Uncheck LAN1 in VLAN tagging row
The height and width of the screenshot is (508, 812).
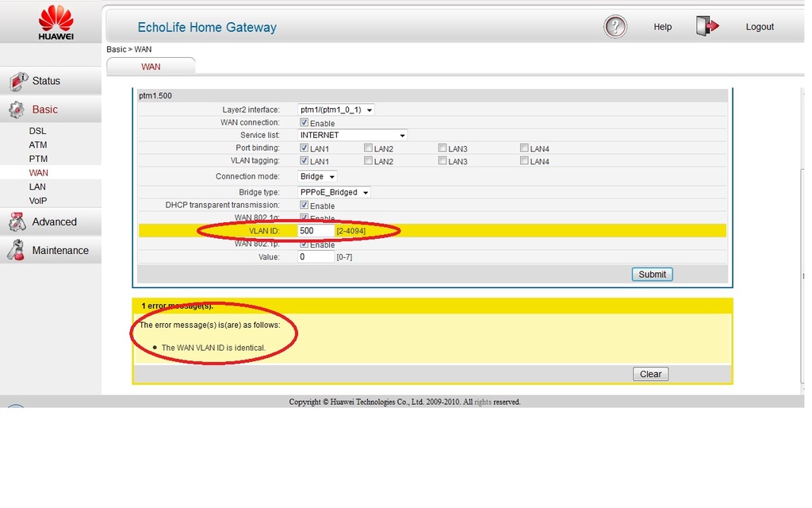(x=304, y=161)
